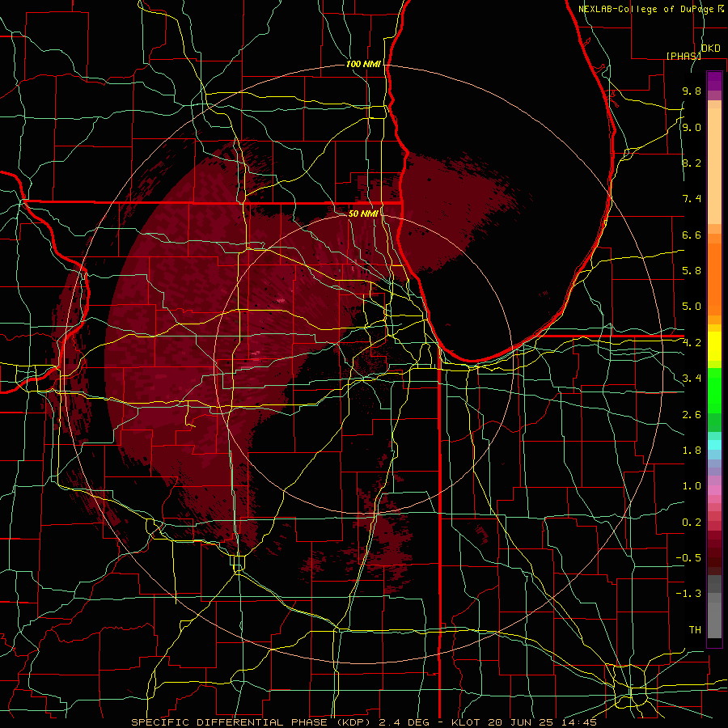Screen dimensions: 728x728
Task: Click the 50 NMI range ring label
Action: (363, 214)
